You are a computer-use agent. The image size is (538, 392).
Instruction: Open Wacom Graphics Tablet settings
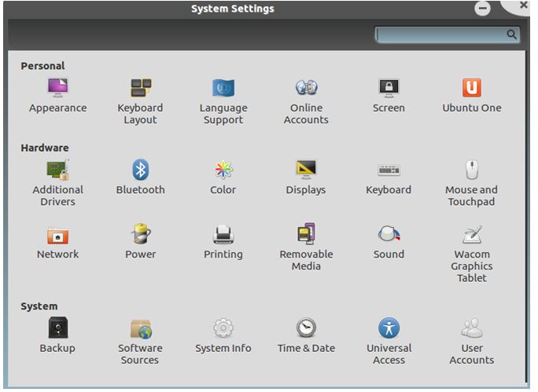click(471, 234)
